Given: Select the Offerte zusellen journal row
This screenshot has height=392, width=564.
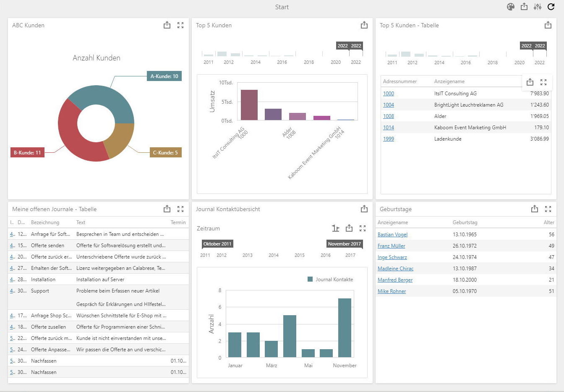Looking at the screenshot, I should tap(98, 327).
